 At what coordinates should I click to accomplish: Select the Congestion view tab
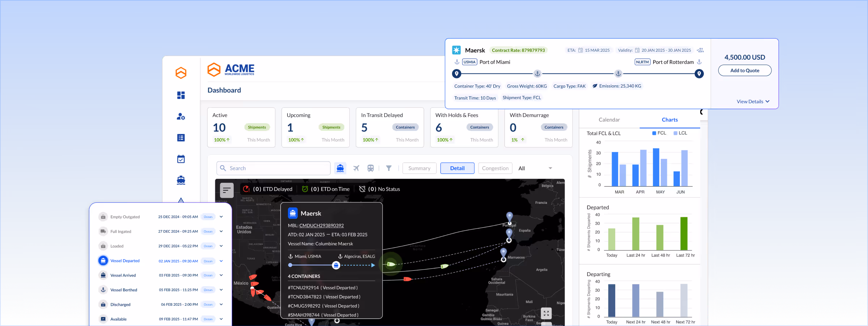495,168
